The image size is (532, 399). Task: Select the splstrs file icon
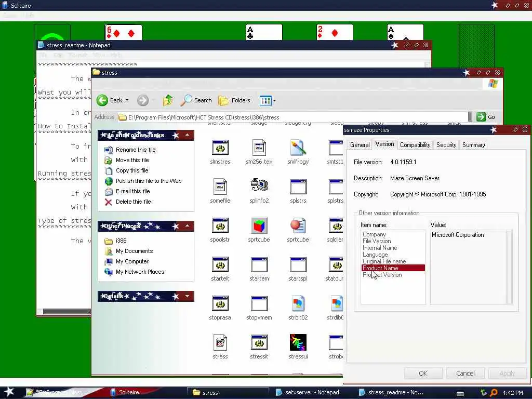coord(298,187)
